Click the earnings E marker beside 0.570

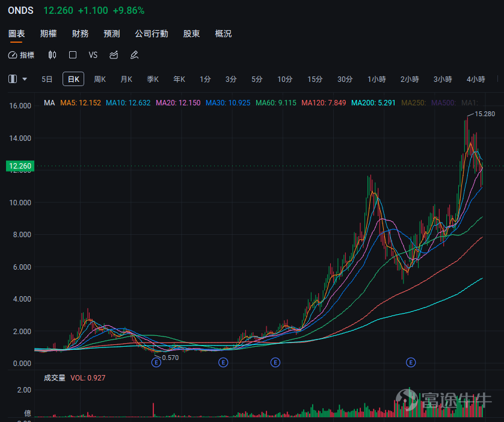[x=156, y=363]
